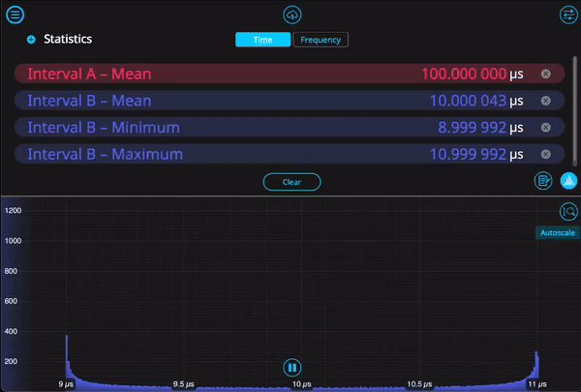
Task: Click the 9 µs axis label
Action: [x=66, y=384]
